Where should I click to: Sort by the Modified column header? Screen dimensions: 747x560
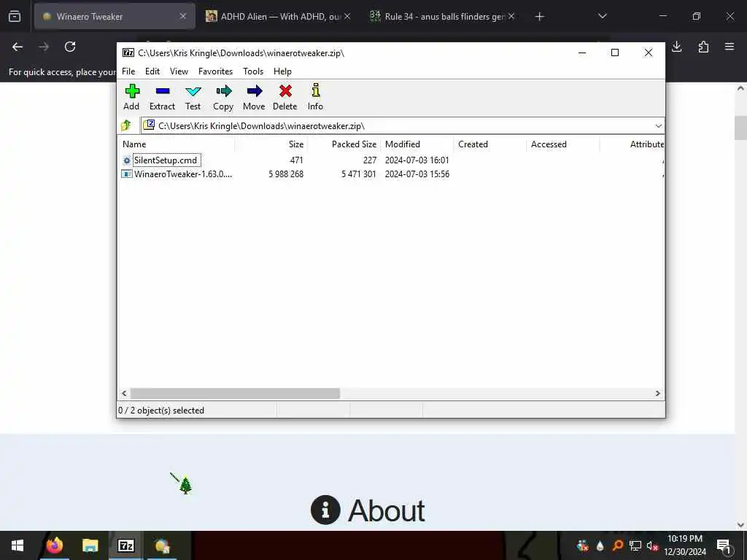417,144
